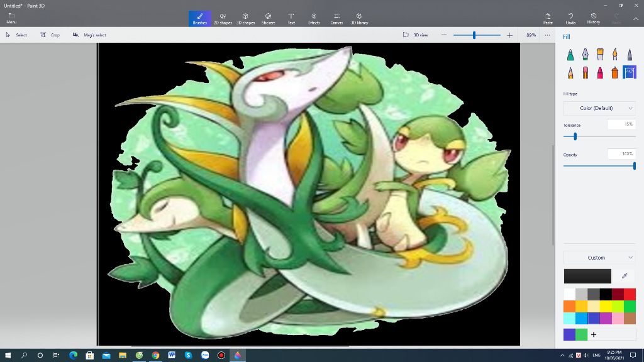Choose the custom green color swatch
This screenshot has width=644, height=362.
(581, 334)
